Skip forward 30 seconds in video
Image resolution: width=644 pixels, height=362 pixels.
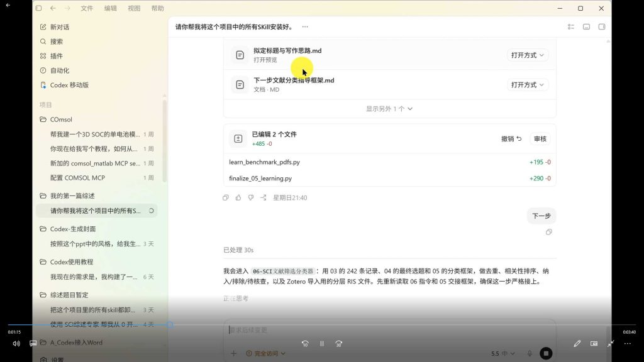tap(339, 344)
